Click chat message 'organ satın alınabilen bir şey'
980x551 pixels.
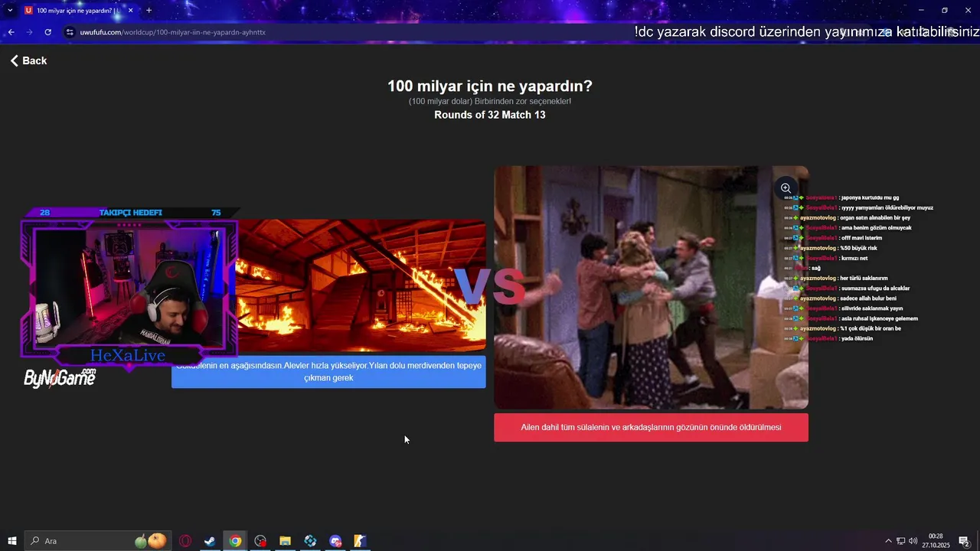pos(874,217)
